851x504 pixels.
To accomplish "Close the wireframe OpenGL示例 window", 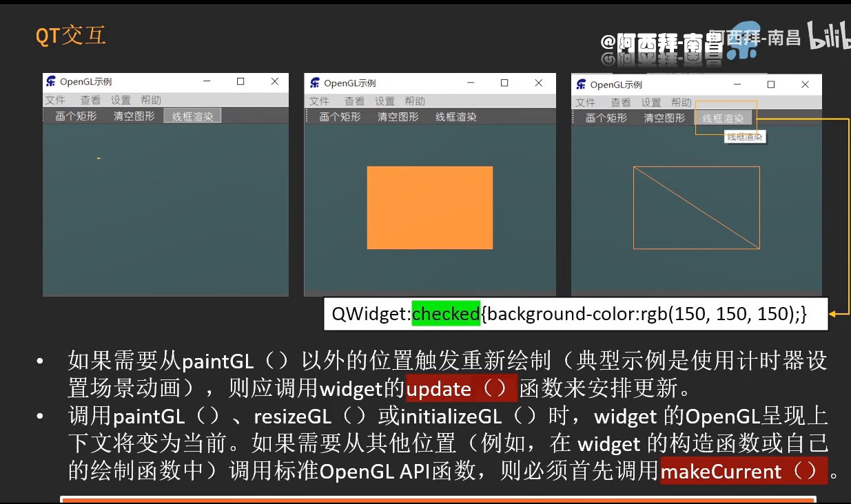I will click(x=805, y=85).
